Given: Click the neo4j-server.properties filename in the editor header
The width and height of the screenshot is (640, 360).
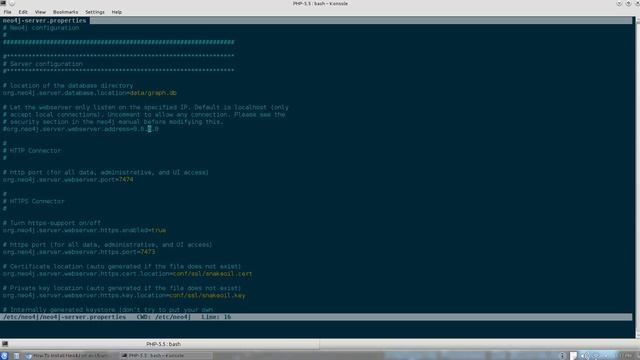Looking at the screenshot, I should click(x=44, y=20).
